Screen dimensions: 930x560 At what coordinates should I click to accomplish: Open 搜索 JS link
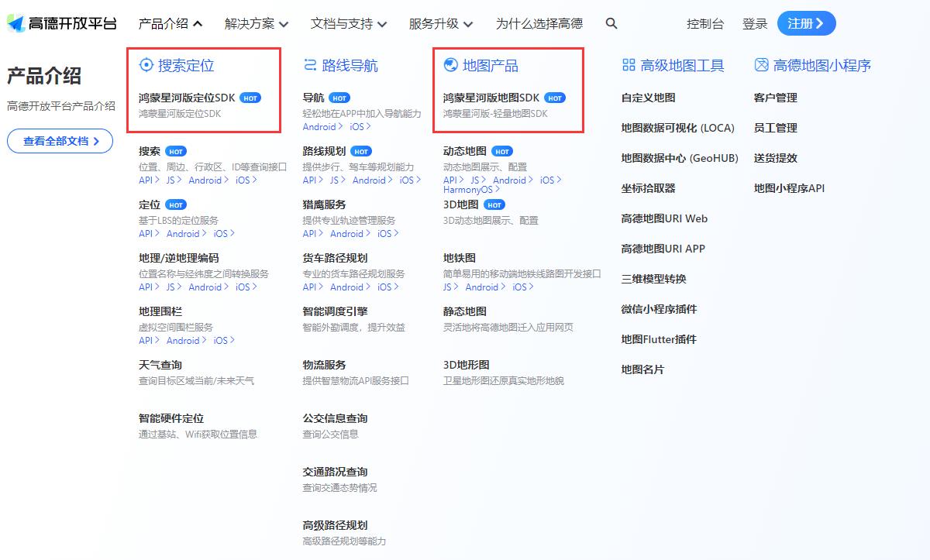(174, 180)
